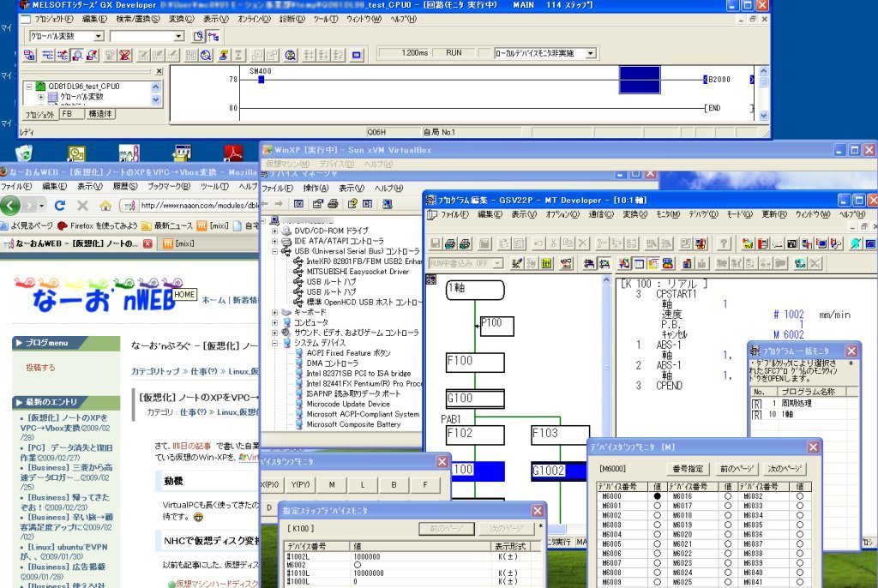Toggle M6016 device indicator circle

[729, 496]
